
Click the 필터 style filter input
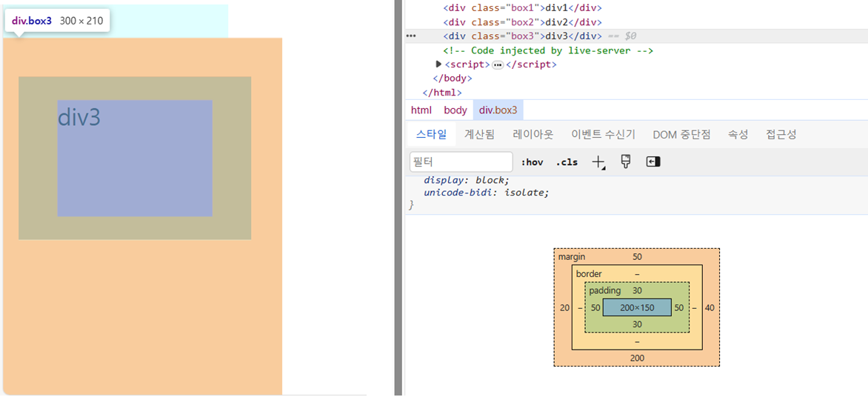point(461,162)
